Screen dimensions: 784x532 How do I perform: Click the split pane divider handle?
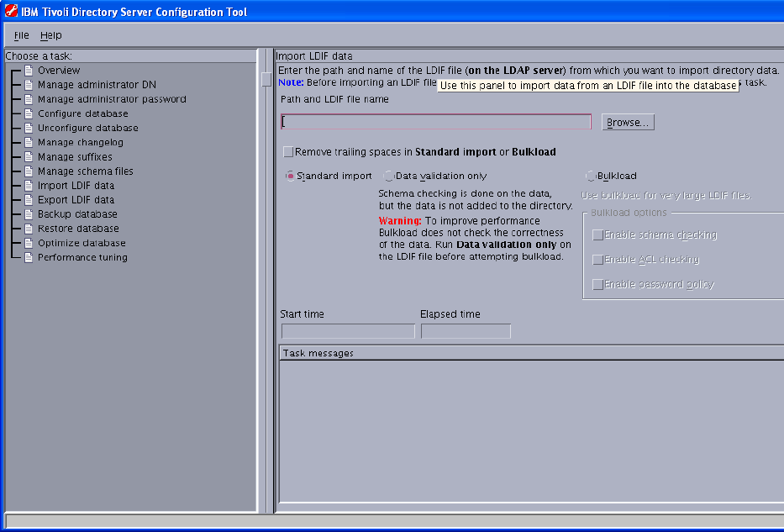(266, 80)
